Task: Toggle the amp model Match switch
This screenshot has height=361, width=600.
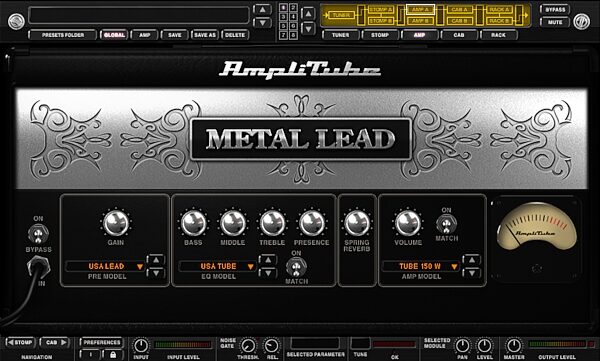Action: coord(446,224)
